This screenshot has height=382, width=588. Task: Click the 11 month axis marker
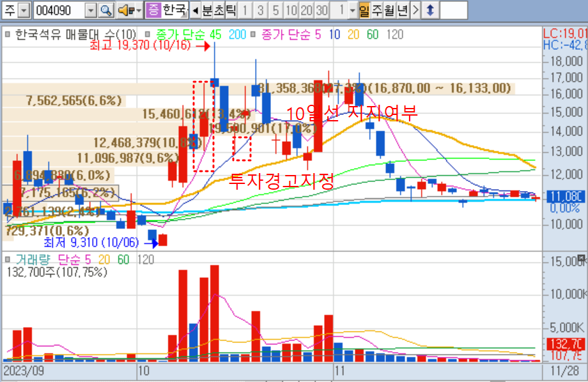click(x=339, y=371)
